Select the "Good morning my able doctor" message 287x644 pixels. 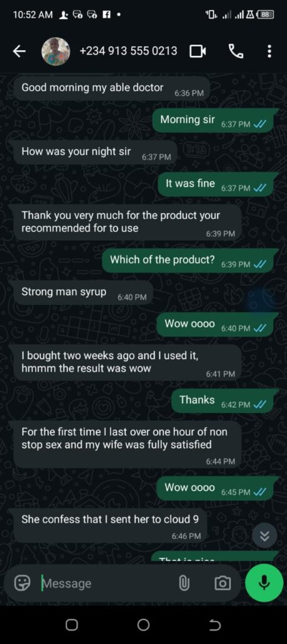112,89
